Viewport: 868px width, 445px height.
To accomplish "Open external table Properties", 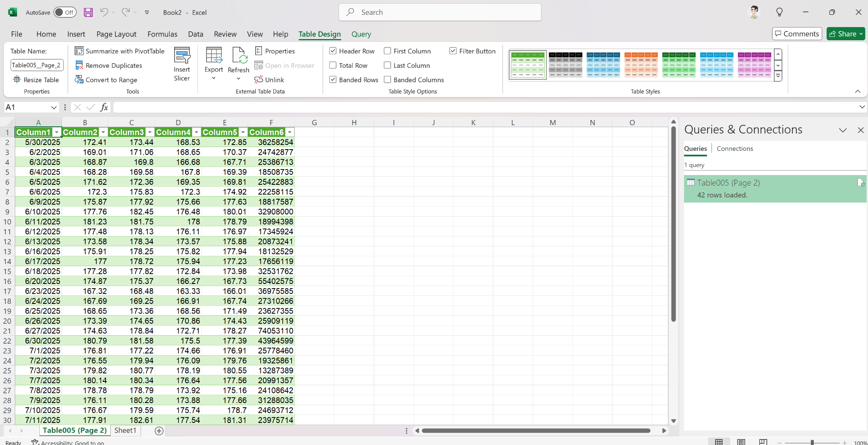I will [x=275, y=51].
